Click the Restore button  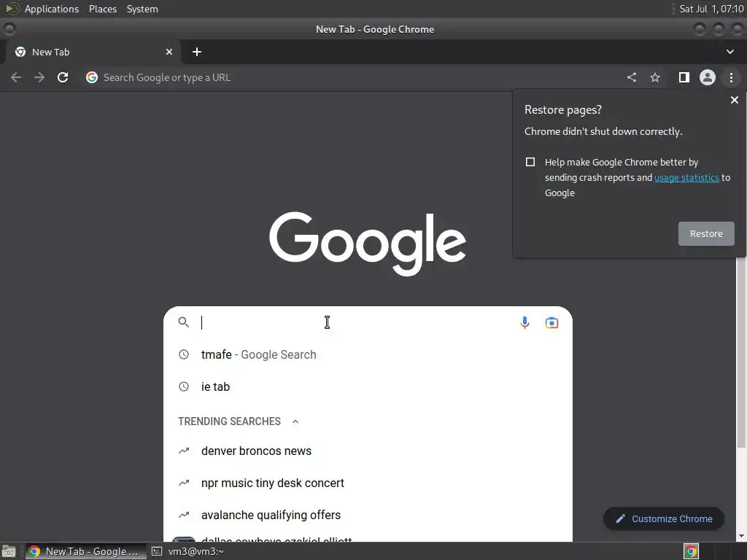706,234
